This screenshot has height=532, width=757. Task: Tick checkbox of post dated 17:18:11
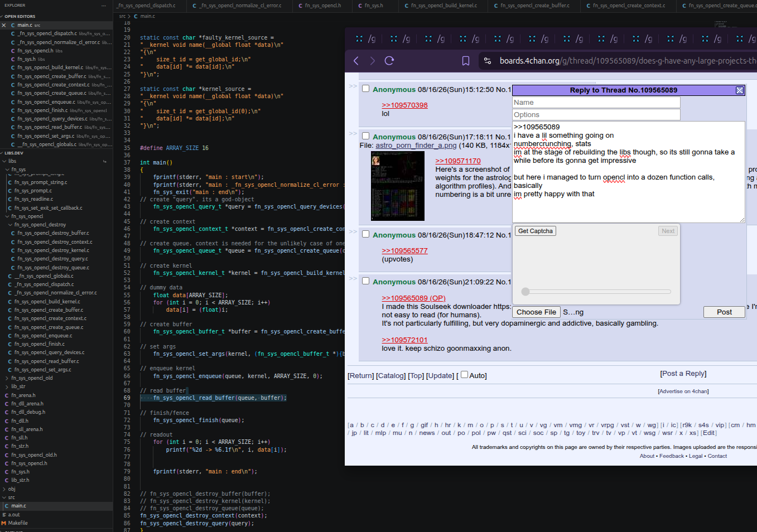coord(366,136)
